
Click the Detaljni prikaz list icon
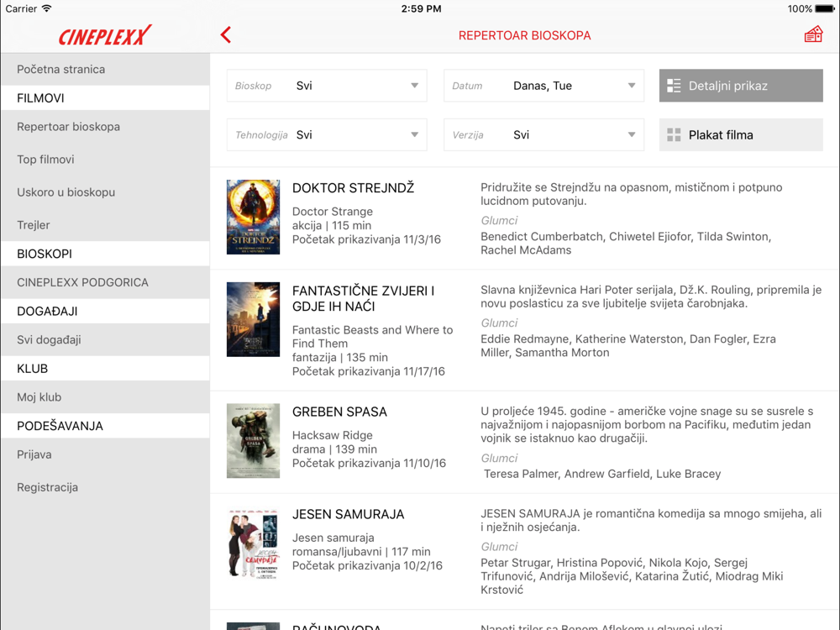pos(674,86)
